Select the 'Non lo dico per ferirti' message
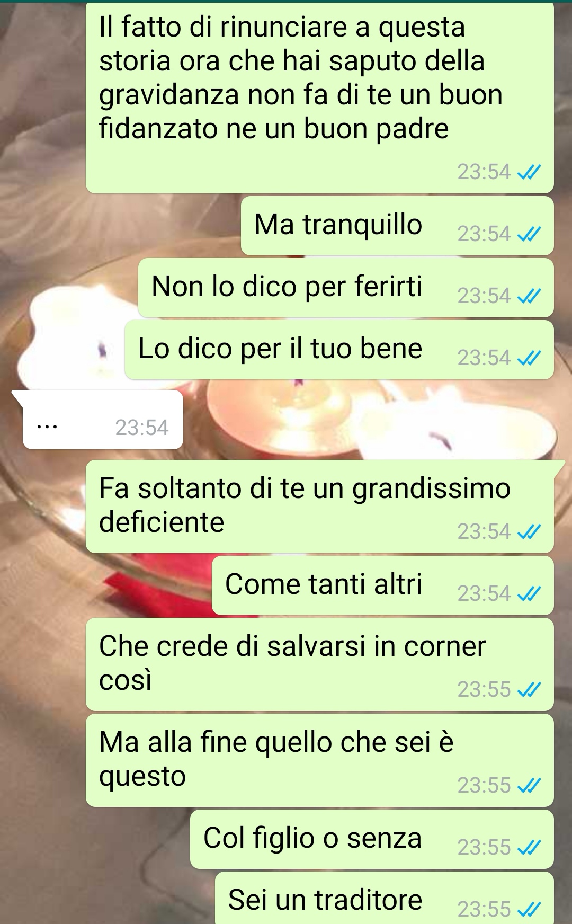The width and height of the screenshot is (572, 924). click(346, 288)
